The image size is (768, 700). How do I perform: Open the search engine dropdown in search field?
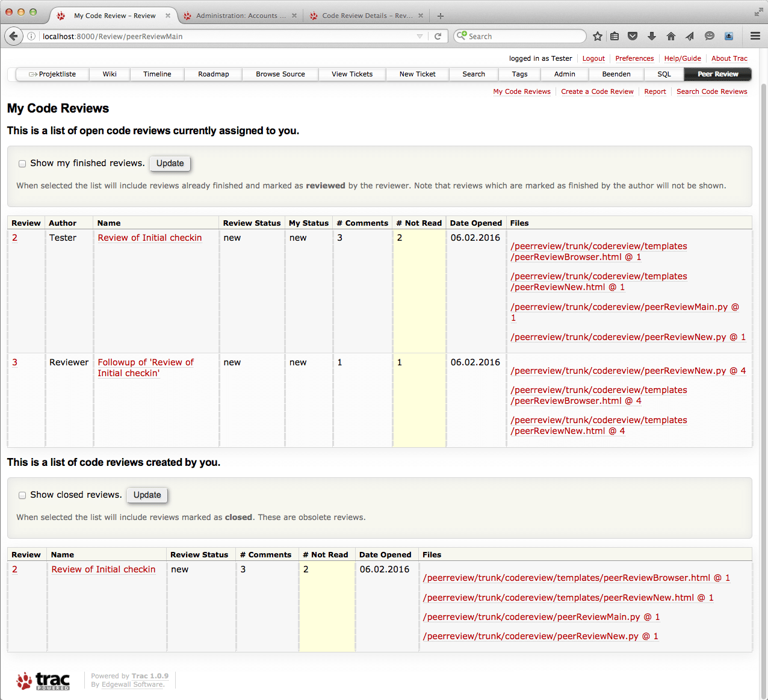tap(461, 36)
